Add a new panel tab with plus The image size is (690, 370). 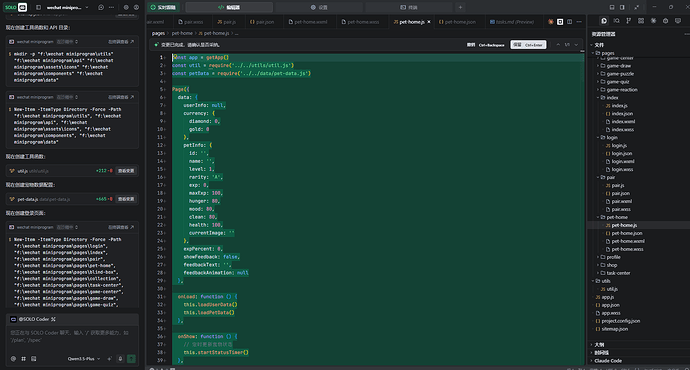click(x=460, y=7)
